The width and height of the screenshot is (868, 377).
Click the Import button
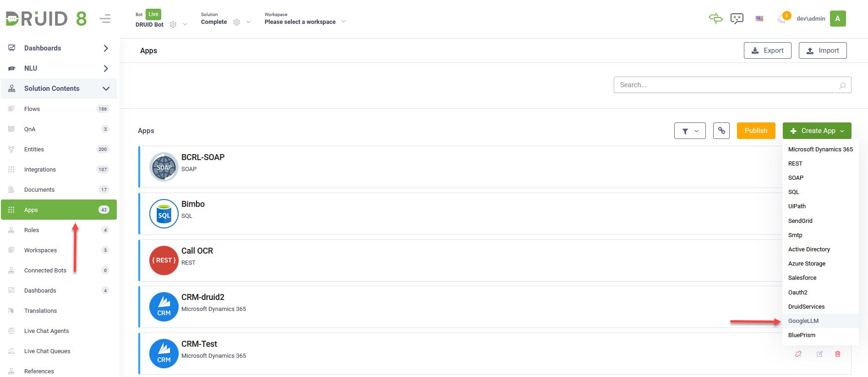(823, 50)
